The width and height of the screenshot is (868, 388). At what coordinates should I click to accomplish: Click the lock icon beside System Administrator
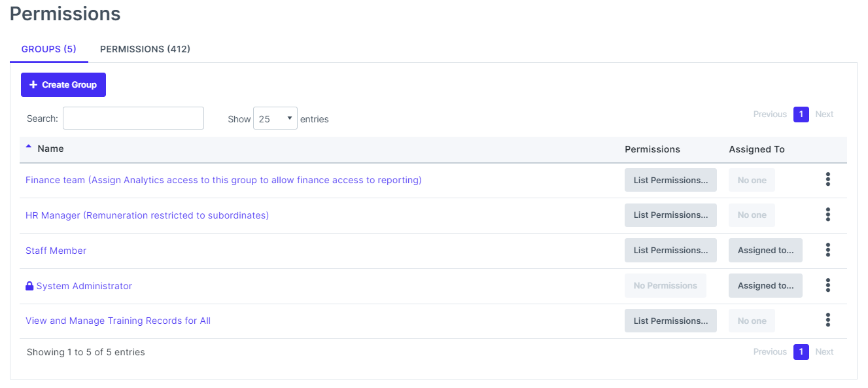29,285
